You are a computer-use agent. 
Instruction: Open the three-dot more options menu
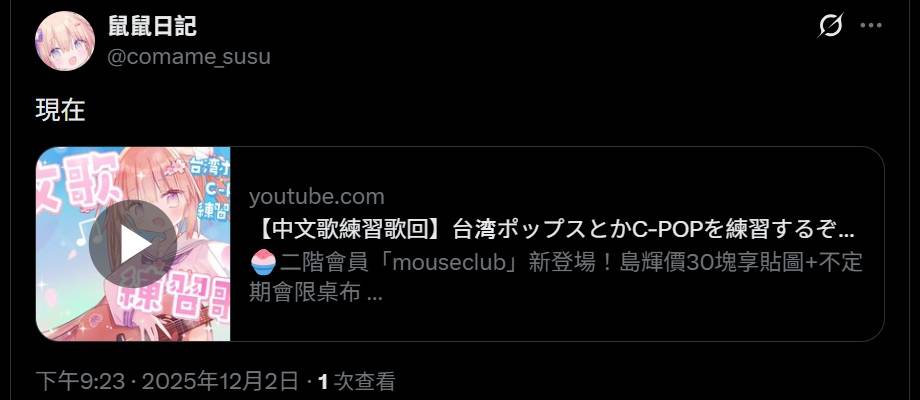point(871,25)
